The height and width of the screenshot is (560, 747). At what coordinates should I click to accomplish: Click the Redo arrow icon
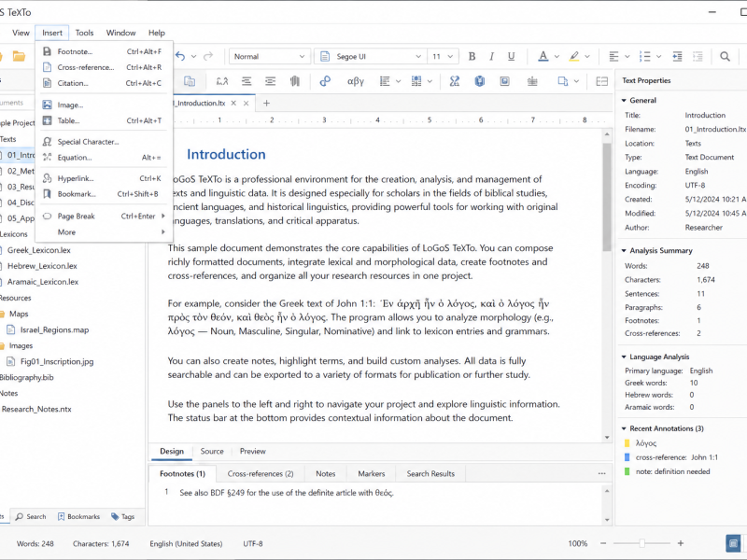(208, 56)
